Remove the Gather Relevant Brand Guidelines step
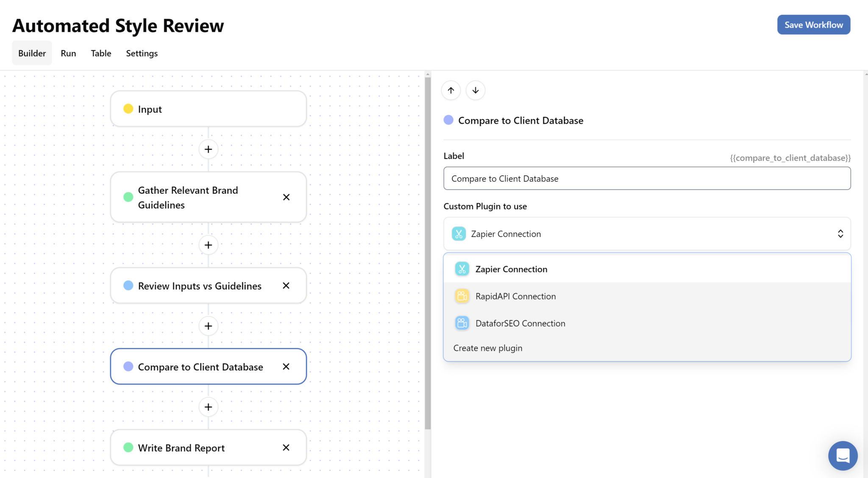 tap(286, 197)
